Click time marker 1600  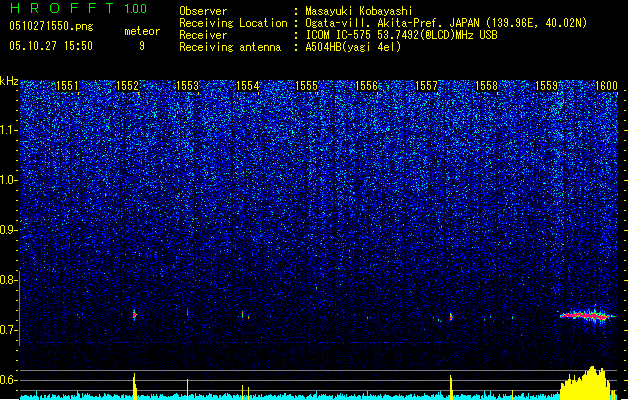pyautogui.click(x=606, y=86)
